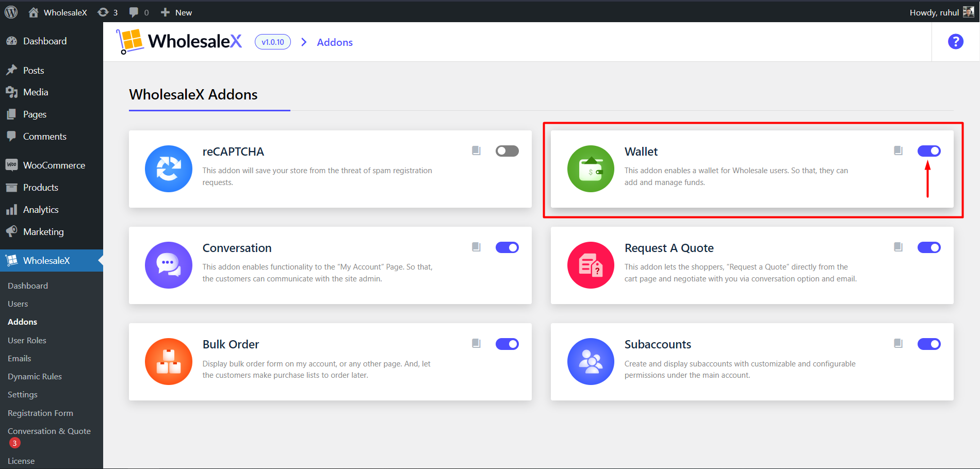Go to Emails submenu
The width and height of the screenshot is (980, 469).
tap(20, 359)
